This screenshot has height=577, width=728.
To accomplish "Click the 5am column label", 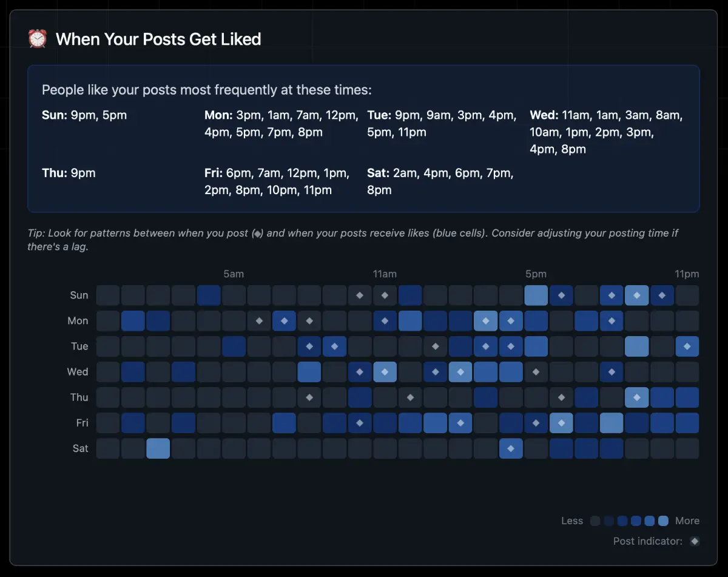I will 234,274.
